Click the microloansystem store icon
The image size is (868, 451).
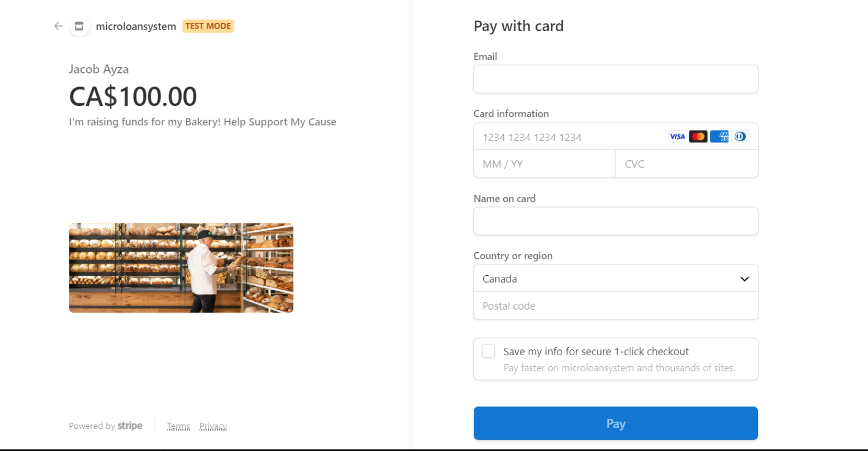click(x=79, y=26)
